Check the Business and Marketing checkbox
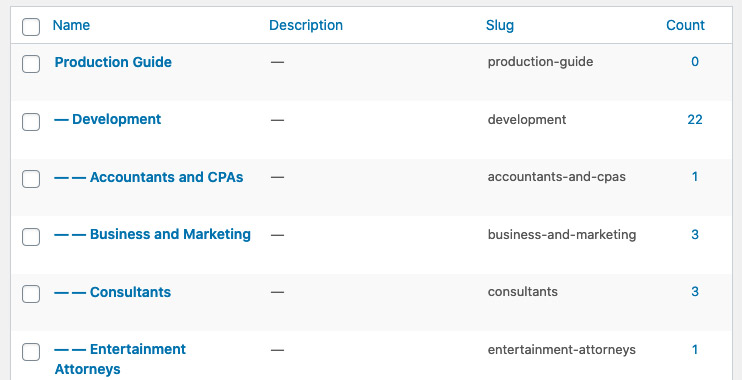742x380 pixels. pos(31,237)
